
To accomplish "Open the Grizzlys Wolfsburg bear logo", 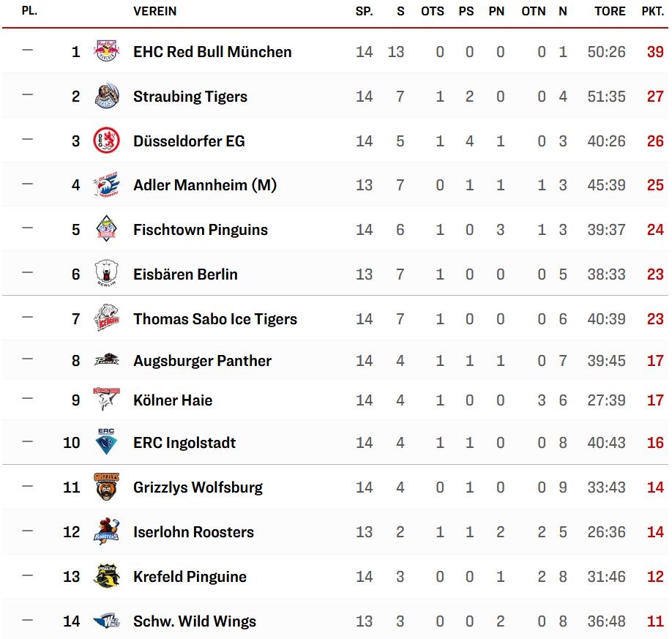I will (x=106, y=487).
